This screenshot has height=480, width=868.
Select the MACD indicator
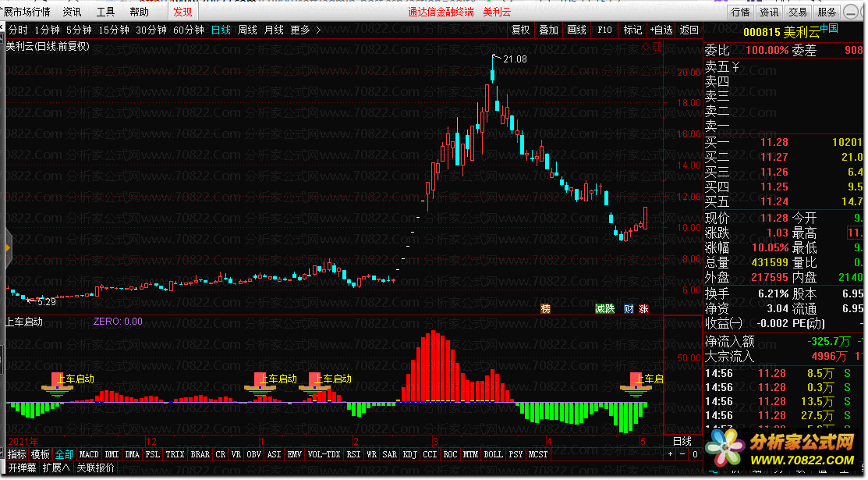89,454
